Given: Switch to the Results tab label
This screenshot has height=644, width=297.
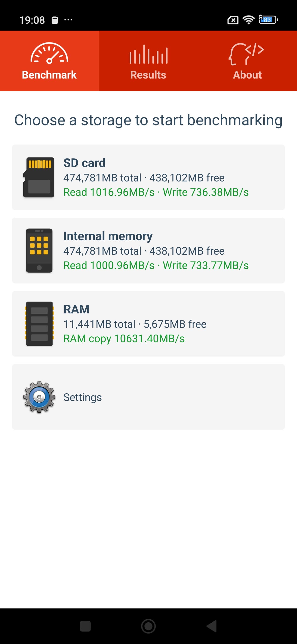Looking at the screenshot, I should (148, 75).
